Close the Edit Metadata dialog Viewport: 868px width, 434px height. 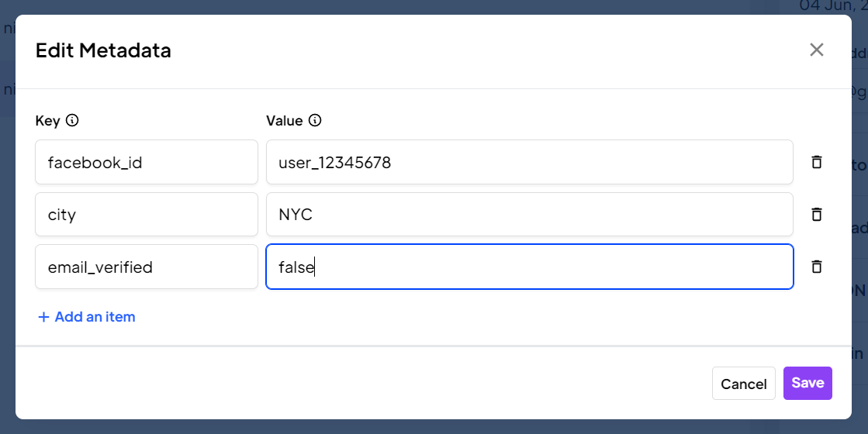click(816, 50)
